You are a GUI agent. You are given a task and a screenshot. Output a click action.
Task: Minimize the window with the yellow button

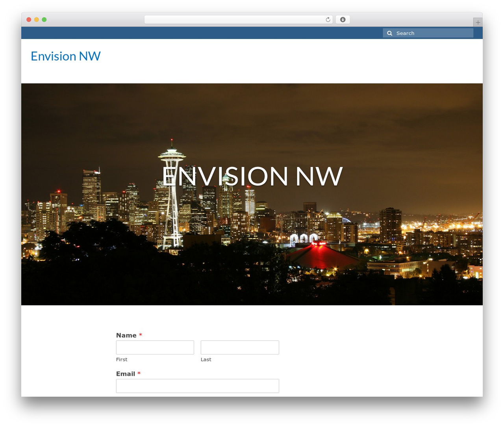[x=37, y=20]
